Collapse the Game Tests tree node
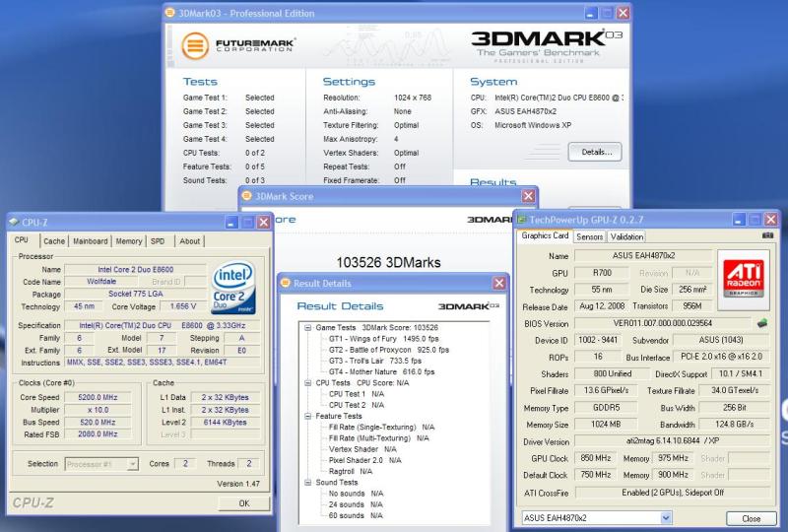Image resolution: width=788 pixels, height=532 pixels. point(307,327)
